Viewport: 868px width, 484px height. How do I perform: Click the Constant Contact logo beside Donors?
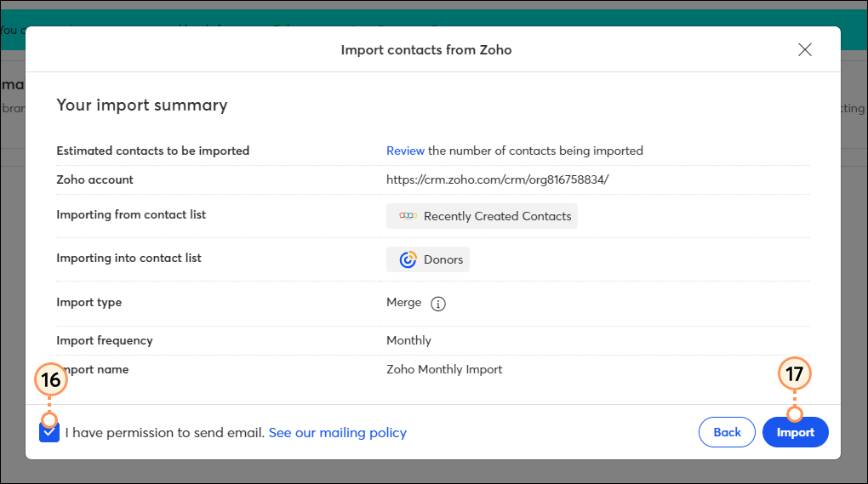408,259
